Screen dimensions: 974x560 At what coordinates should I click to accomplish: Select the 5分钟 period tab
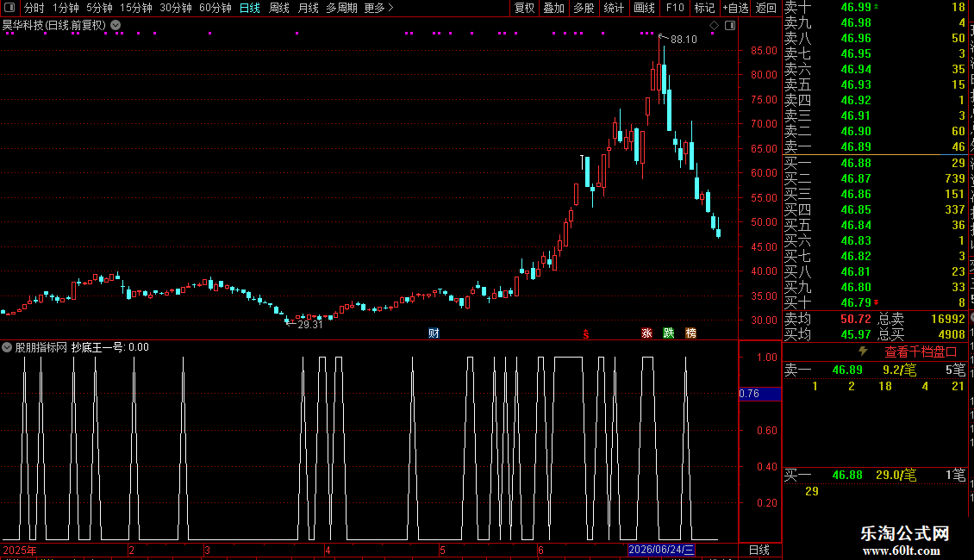[x=99, y=8]
